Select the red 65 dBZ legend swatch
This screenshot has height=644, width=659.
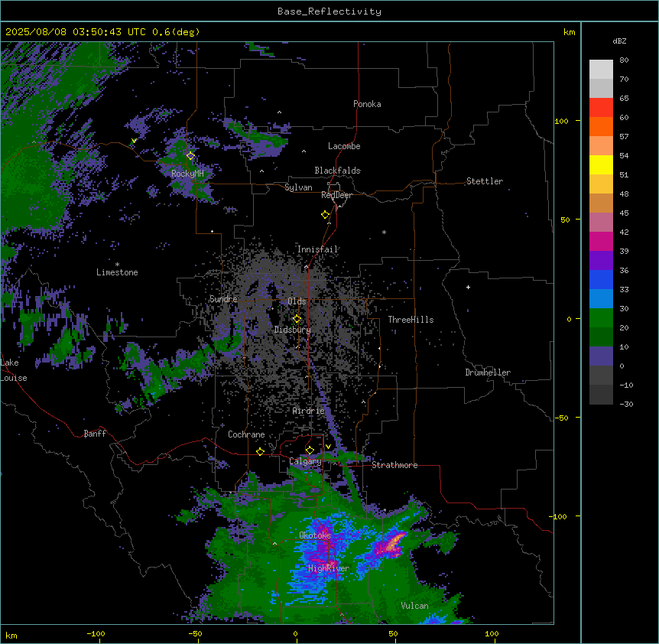601,108
